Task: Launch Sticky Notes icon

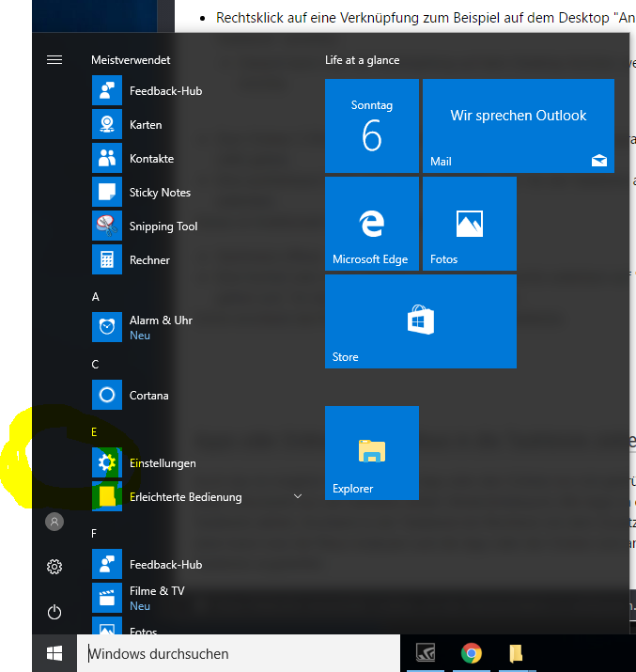Action: (107, 192)
